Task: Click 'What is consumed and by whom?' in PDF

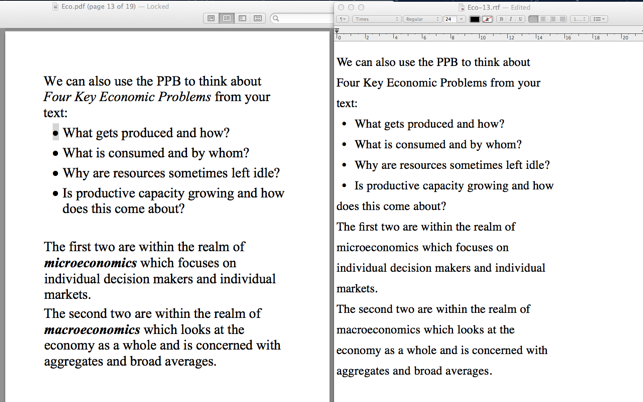Action: click(156, 153)
